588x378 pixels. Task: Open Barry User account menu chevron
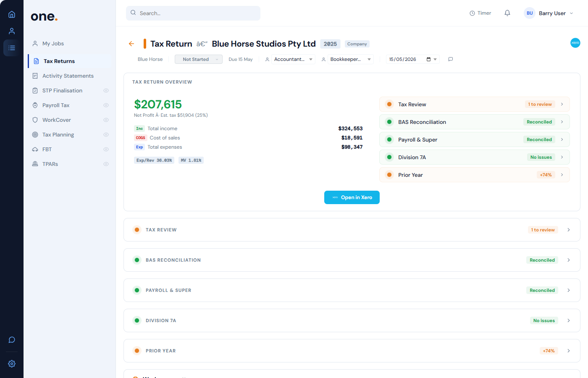(x=571, y=13)
